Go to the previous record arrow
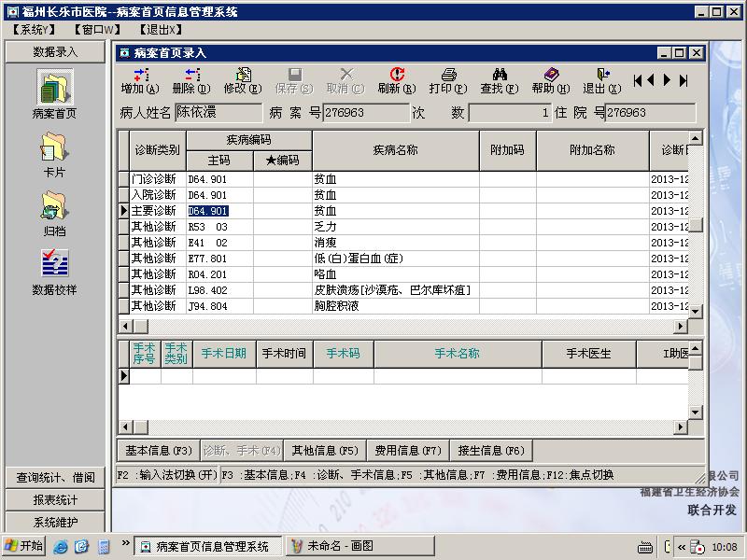 (651, 80)
